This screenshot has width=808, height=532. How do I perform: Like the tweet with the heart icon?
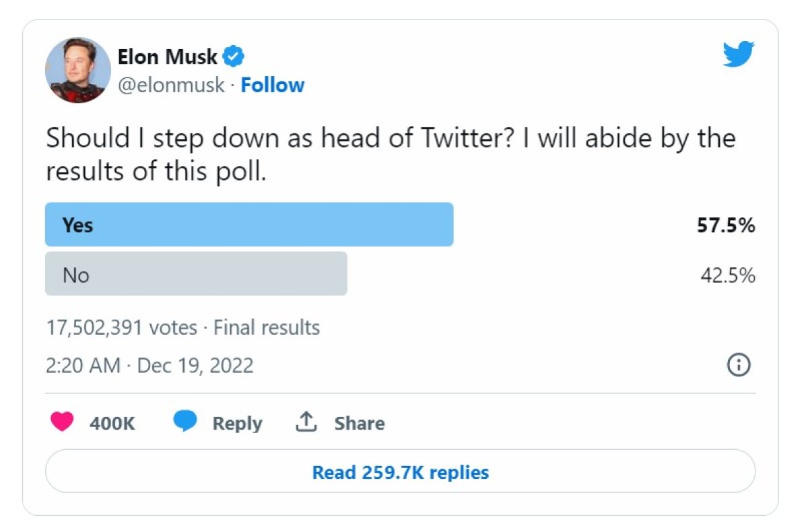62,422
